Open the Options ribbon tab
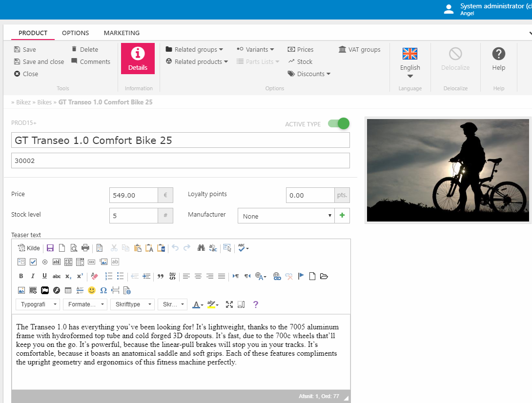This screenshot has height=403, width=532. point(75,33)
